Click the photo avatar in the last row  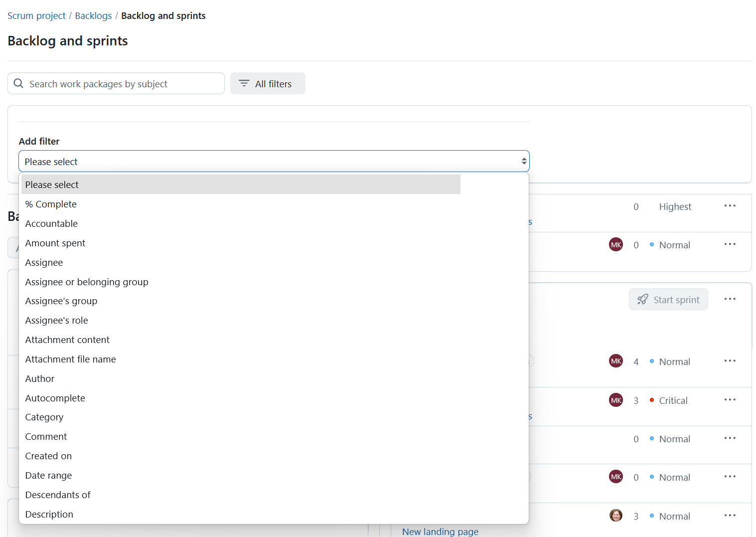pyautogui.click(x=616, y=516)
